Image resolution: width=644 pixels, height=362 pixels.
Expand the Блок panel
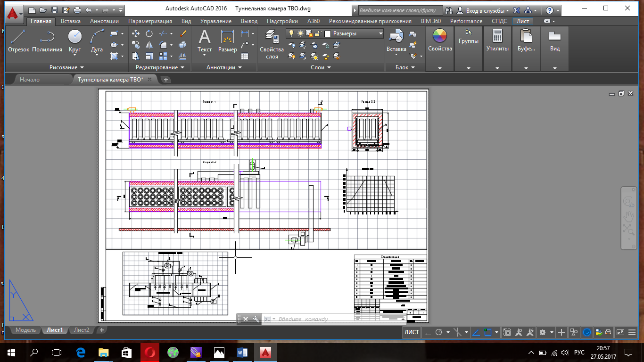click(405, 67)
